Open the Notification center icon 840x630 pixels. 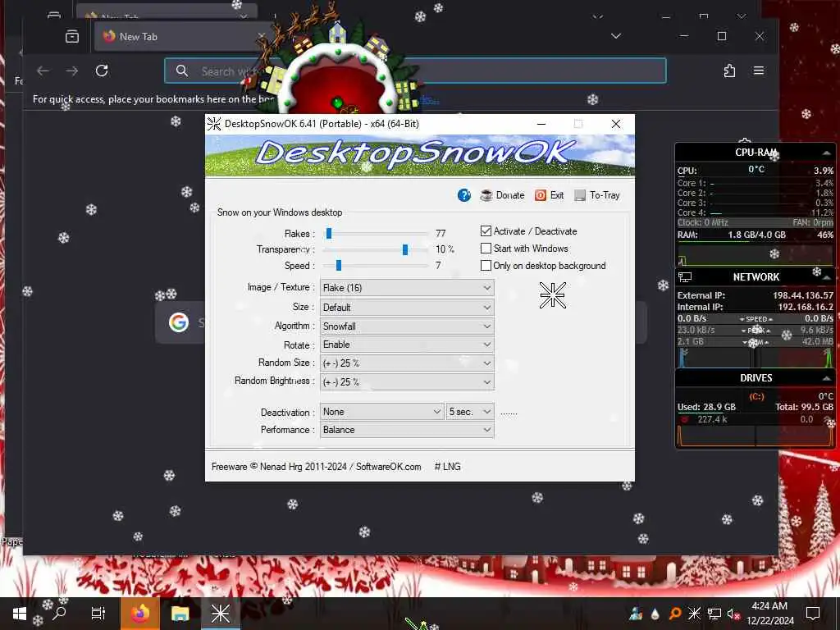click(x=813, y=614)
